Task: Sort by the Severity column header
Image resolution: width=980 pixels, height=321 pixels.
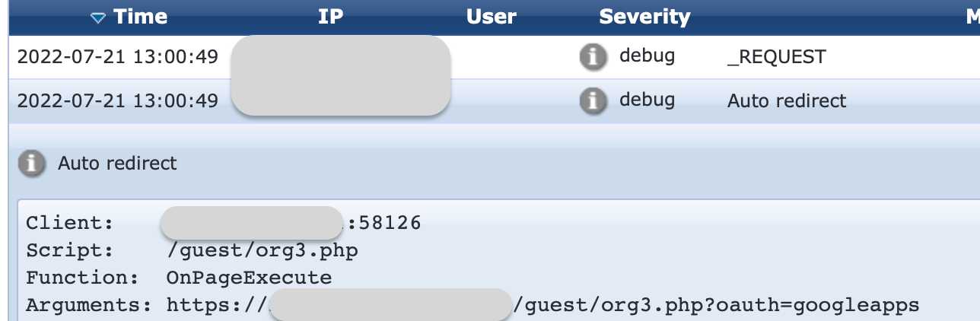Action: [x=644, y=17]
